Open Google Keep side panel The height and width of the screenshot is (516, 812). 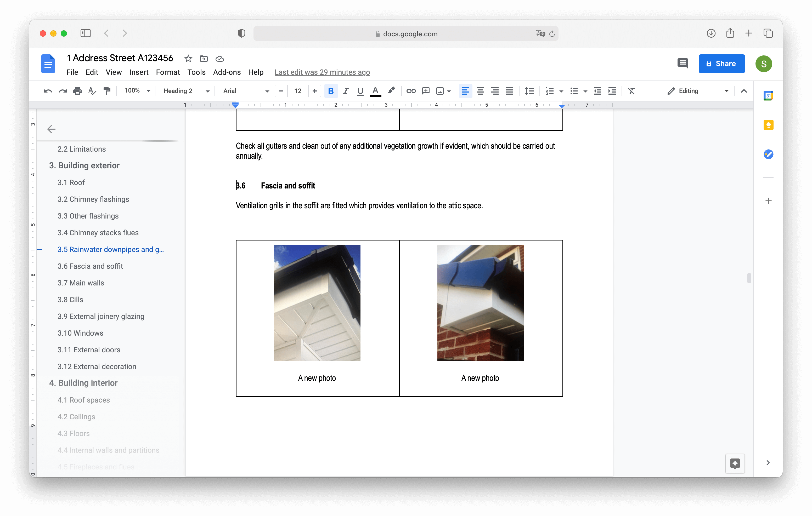[x=768, y=125]
